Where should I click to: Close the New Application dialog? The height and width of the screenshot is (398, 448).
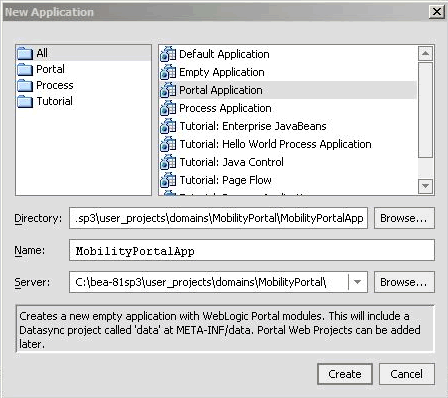(x=437, y=12)
